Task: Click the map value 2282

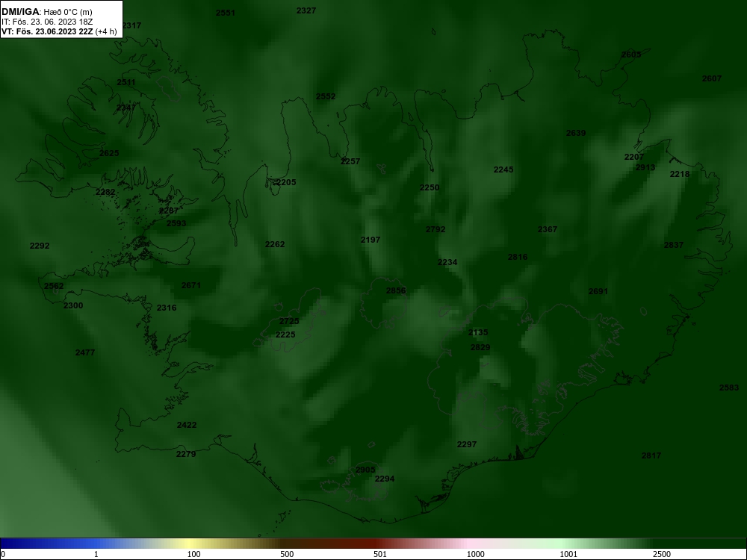Action: click(x=105, y=192)
